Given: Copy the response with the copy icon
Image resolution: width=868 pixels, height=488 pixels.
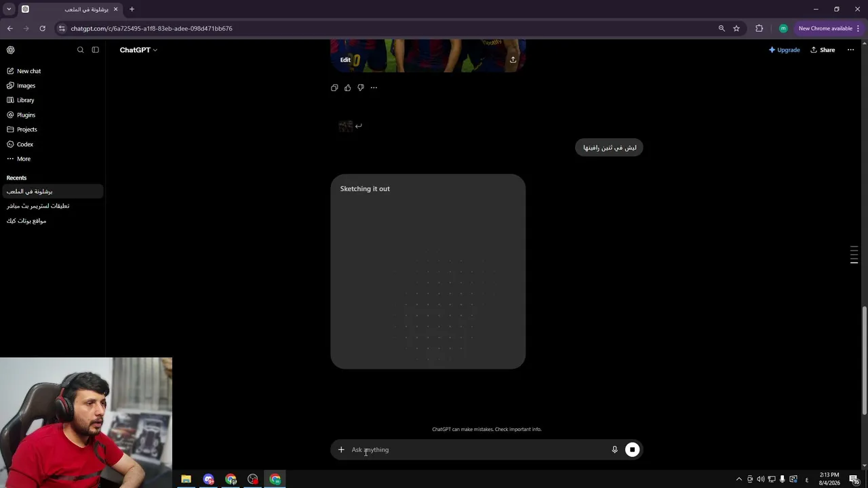Looking at the screenshot, I should pos(334,87).
